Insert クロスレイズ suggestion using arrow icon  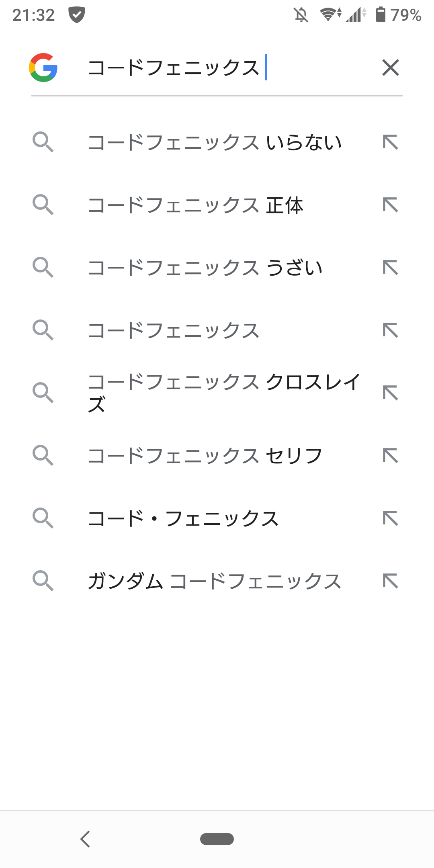(391, 393)
